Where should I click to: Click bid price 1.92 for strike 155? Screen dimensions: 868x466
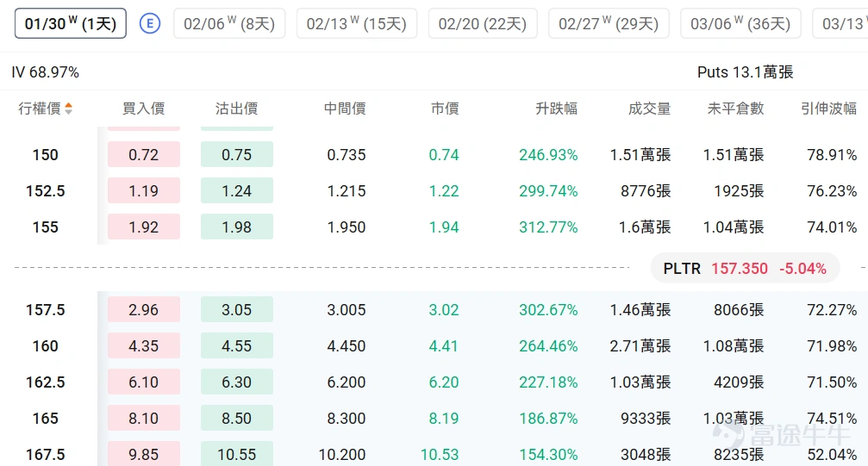pyautogui.click(x=144, y=227)
